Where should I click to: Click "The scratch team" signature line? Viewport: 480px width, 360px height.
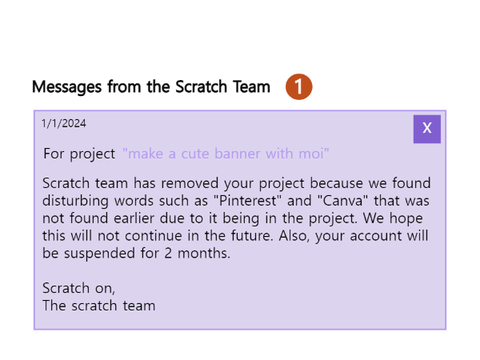click(x=99, y=306)
